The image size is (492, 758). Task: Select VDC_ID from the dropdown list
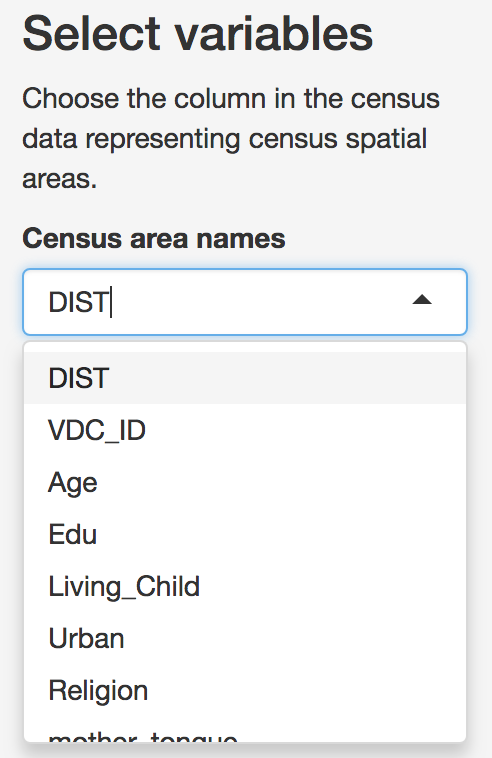click(x=245, y=430)
